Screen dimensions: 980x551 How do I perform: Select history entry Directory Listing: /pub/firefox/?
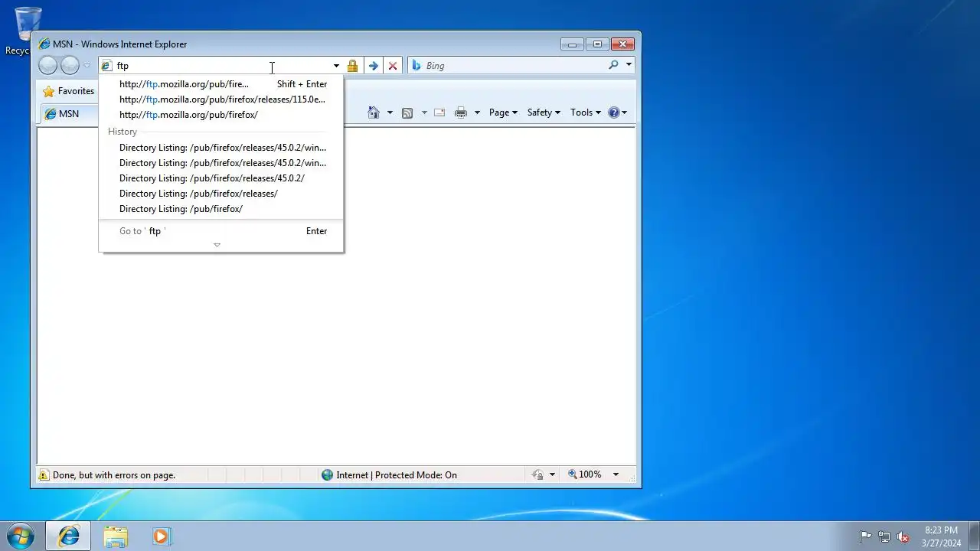click(x=221, y=209)
